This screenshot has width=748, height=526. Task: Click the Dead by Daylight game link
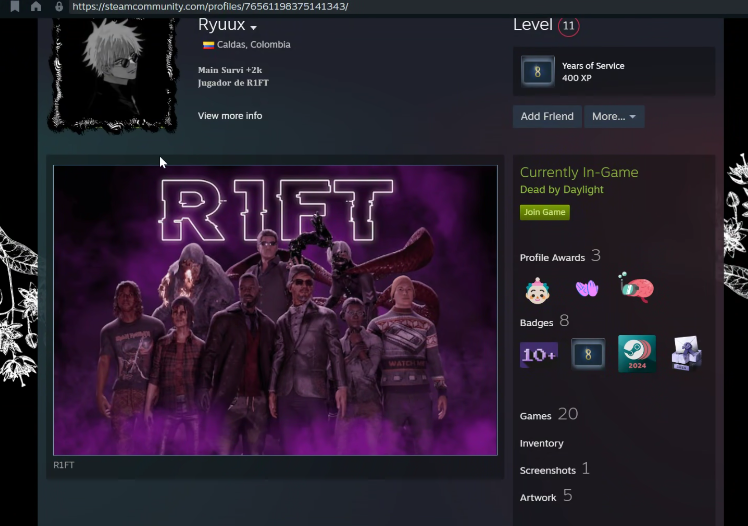[561, 189]
